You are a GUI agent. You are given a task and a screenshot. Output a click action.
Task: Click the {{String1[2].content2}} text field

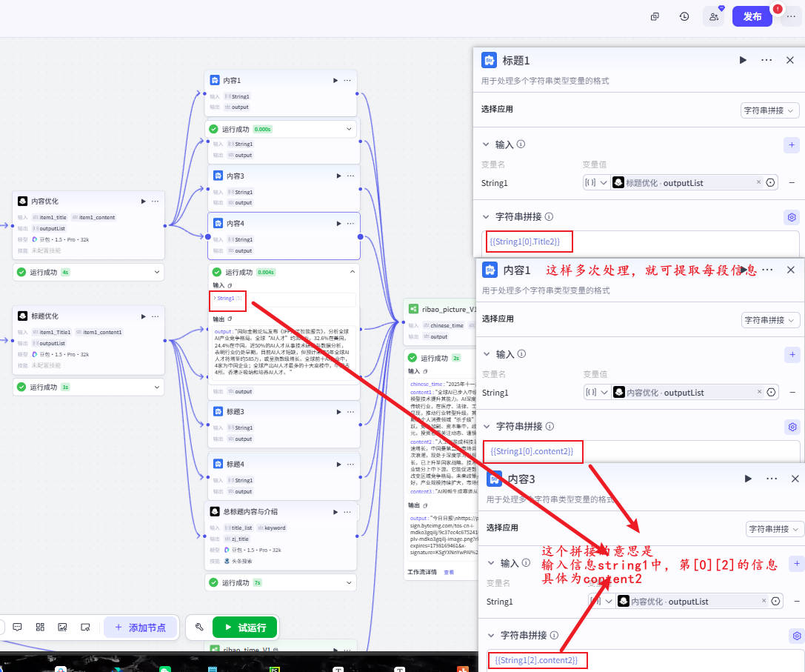646,660
